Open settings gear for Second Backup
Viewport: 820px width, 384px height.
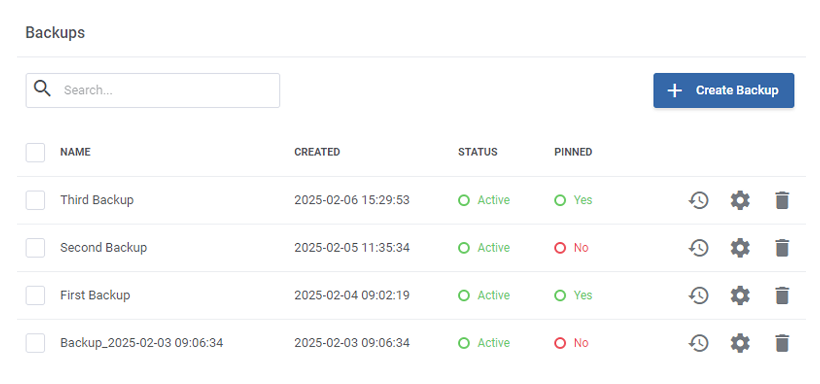740,247
